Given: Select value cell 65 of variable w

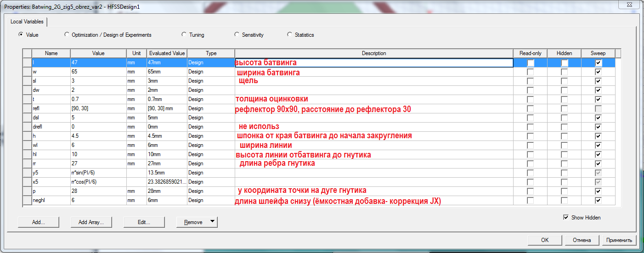Looking at the screenshot, I should click(x=98, y=72).
